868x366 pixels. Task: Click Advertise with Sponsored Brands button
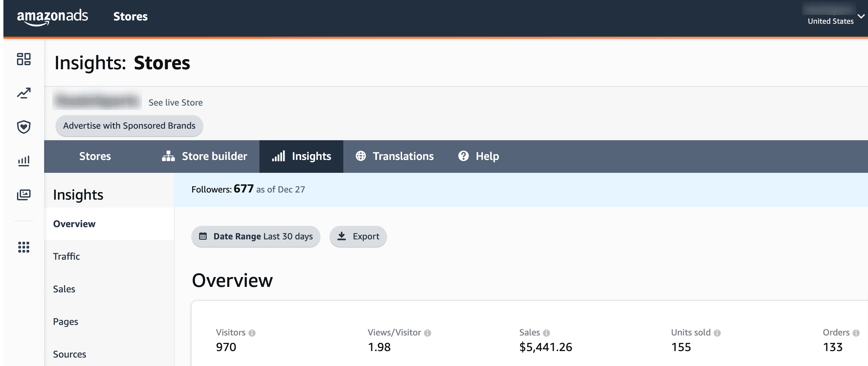point(129,126)
